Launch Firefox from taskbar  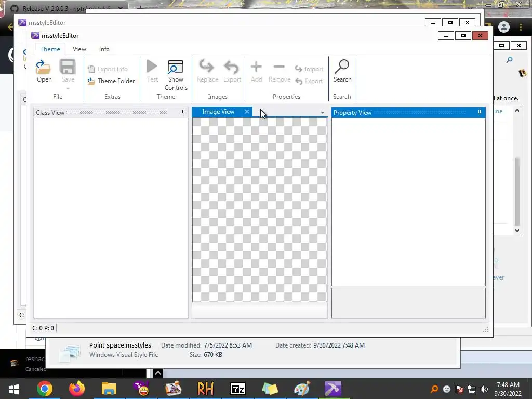pyautogui.click(x=77, y=389)
